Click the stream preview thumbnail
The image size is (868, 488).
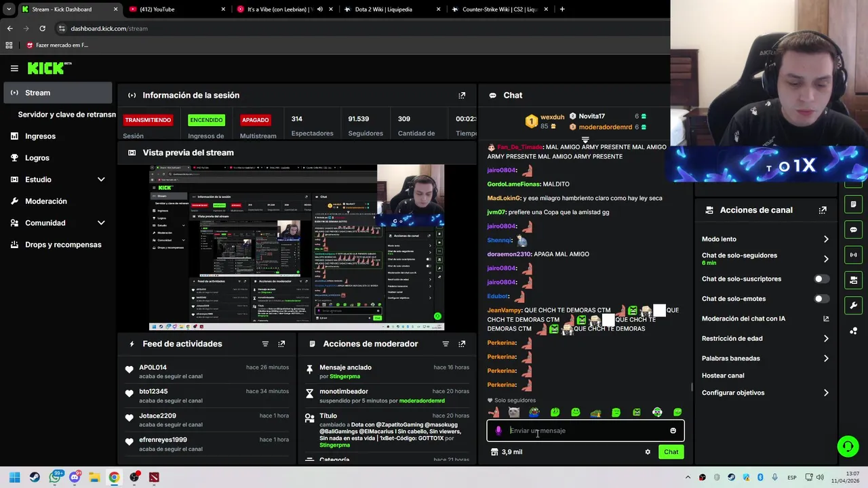[x=296, y=247]
